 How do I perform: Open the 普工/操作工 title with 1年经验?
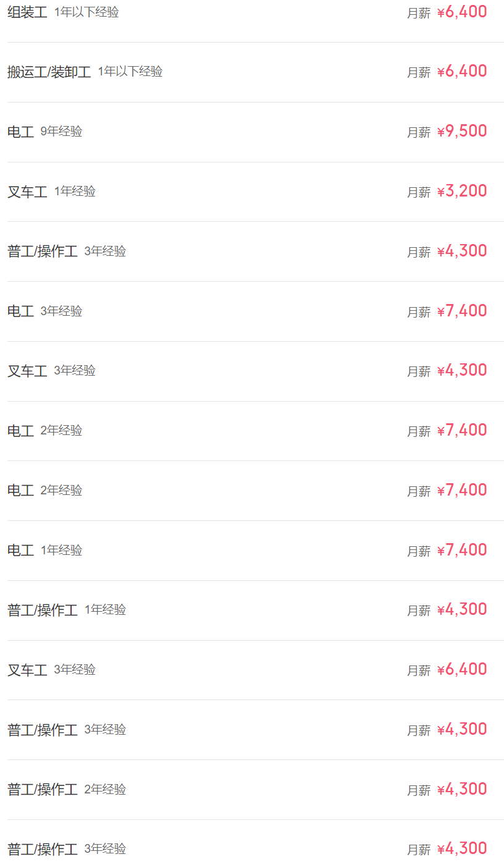click(42, 610)
